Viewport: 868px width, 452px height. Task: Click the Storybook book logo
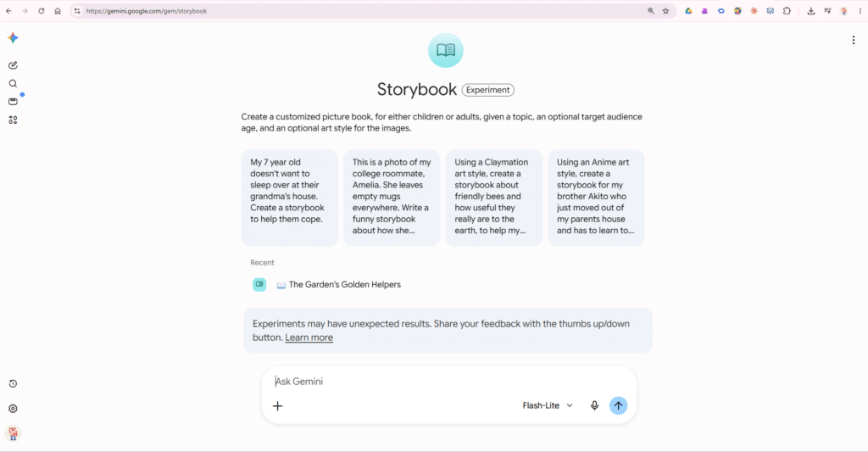pyautogui.click(x=446, y=50)
